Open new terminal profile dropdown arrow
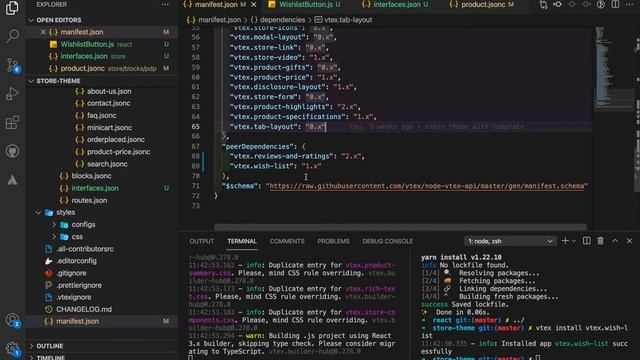Screen dimensions: 640x360 (573, 241)
